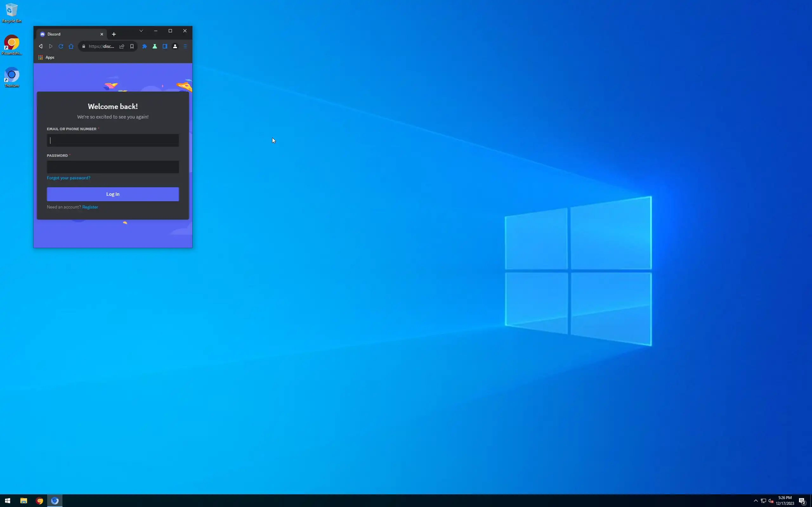Focus the password input field
The image size is (812, 507).
pos(113,167)
